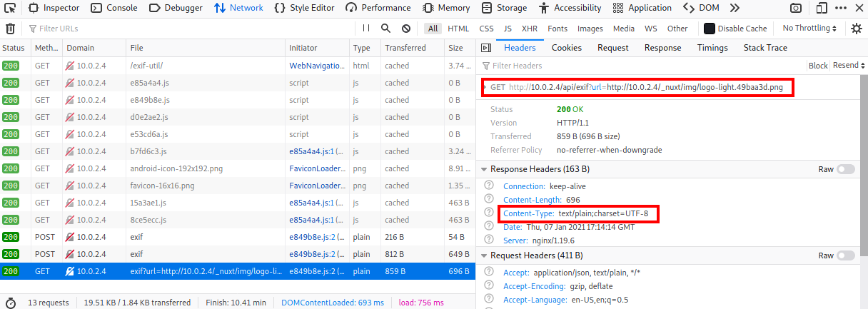Pause recording network log

tap(366, 29)
